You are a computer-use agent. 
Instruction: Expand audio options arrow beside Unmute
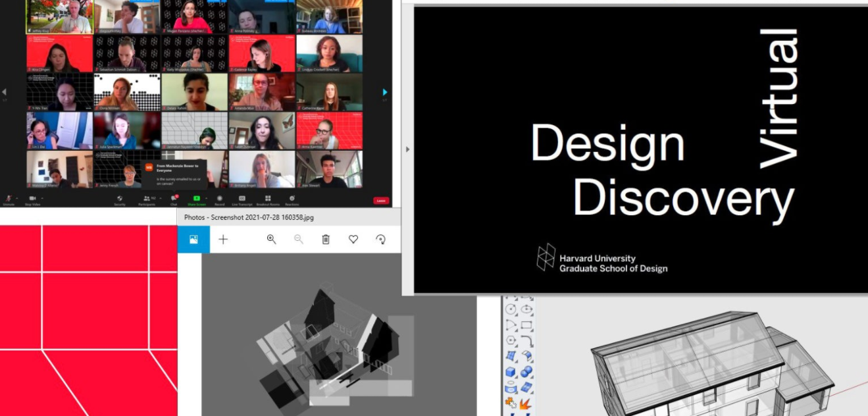click(x=18, y=197)
